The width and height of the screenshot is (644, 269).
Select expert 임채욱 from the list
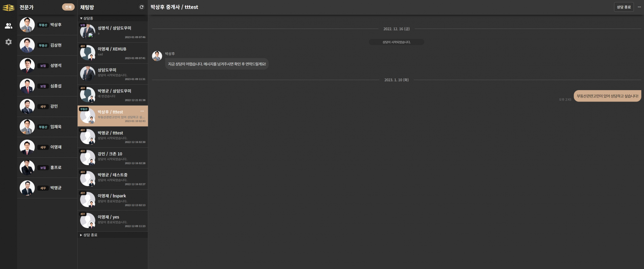[47, 127]
